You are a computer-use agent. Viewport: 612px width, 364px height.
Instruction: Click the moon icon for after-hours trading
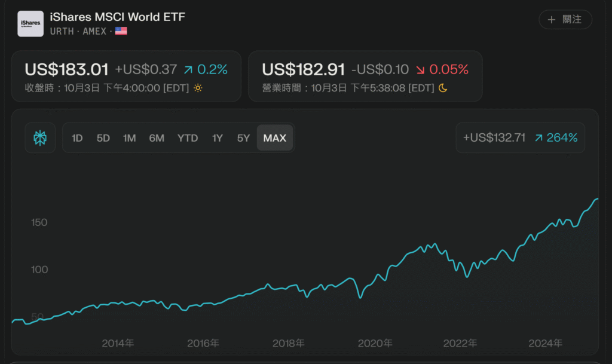pyautogui.click(x=442, y=88)
